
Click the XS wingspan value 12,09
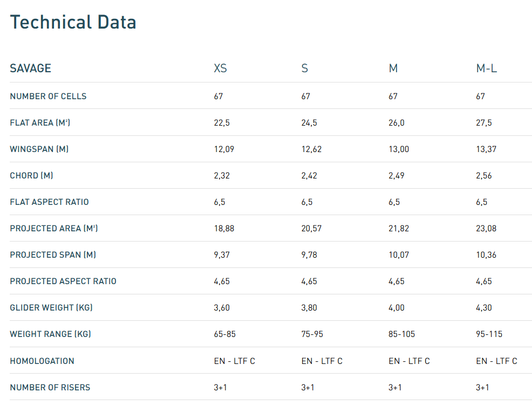(224, 149)
